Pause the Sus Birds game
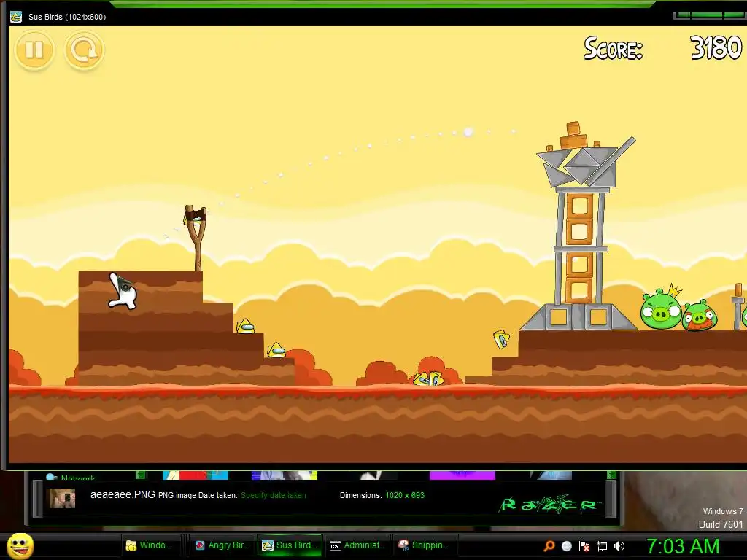Screen dimensions: 747x560 (x=34, y=50)
